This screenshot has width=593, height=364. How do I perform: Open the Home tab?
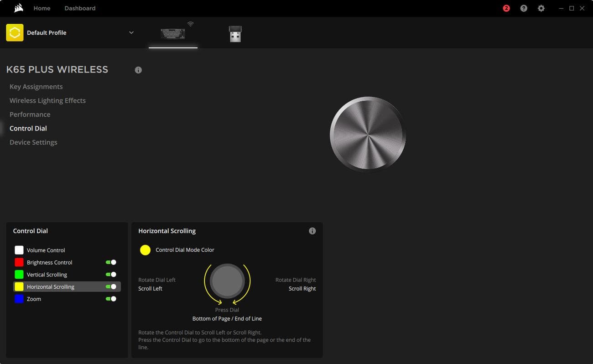pos(42,8)
